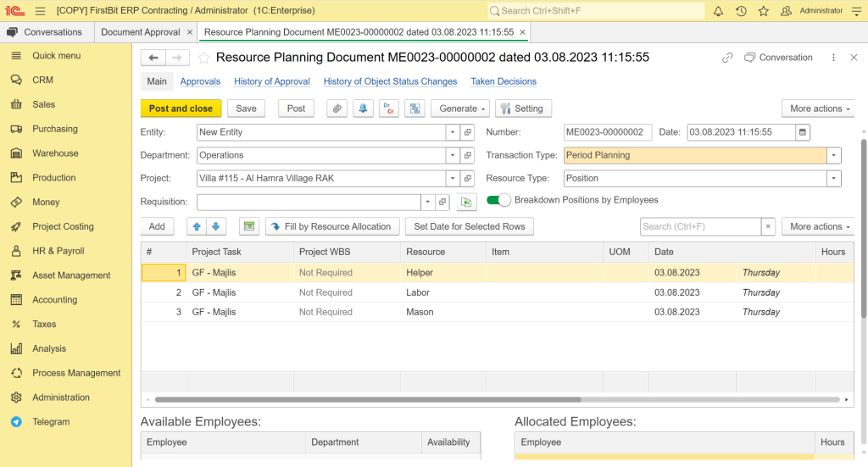This screenshot has width=868, height=467.
Task: Open calendar picker for Date field
Action: pyautogui.click(x=802, y=132)
